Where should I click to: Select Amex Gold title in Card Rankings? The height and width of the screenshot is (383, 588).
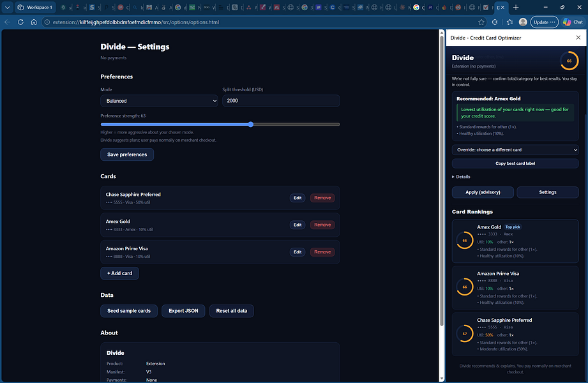point(489,227)
